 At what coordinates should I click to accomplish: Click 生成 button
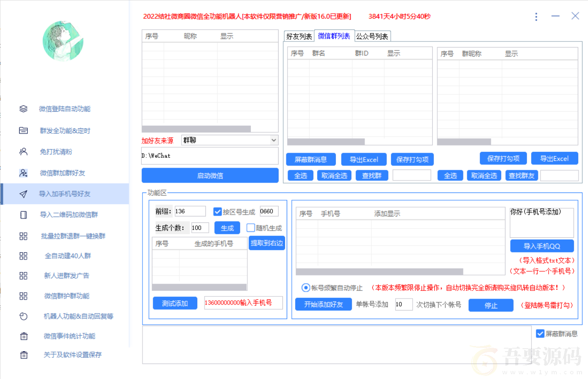pyautogui.click(x=227, y=228)
